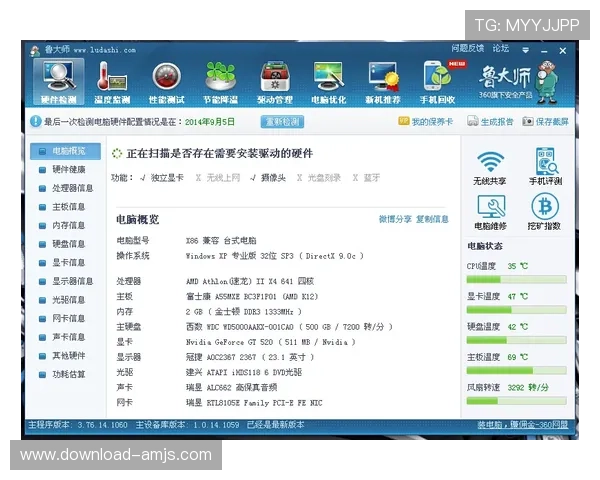Viewport: 600px width, 480px height.
Task: Click network card value RTL8105E Family
Action: (x=254, y=403)
